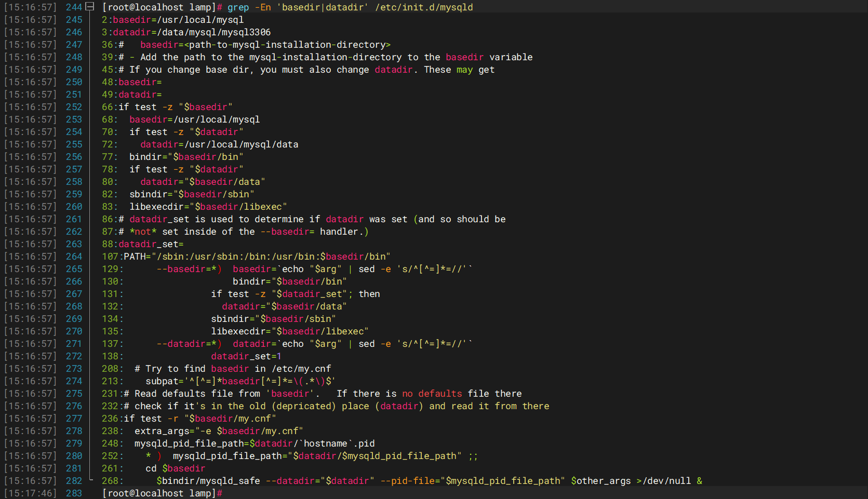This screenshot has height=499, width=868.
Task: Click gutter line number 283
Action: 74,493
